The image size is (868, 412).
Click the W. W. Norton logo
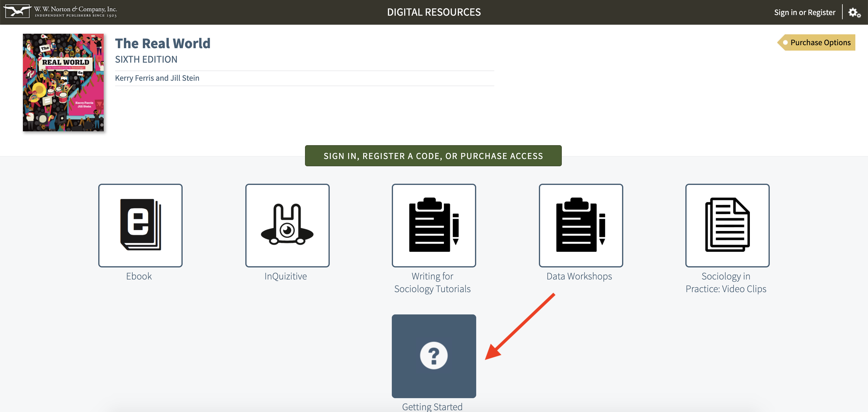pyautogui.click(x=60, y=12)
